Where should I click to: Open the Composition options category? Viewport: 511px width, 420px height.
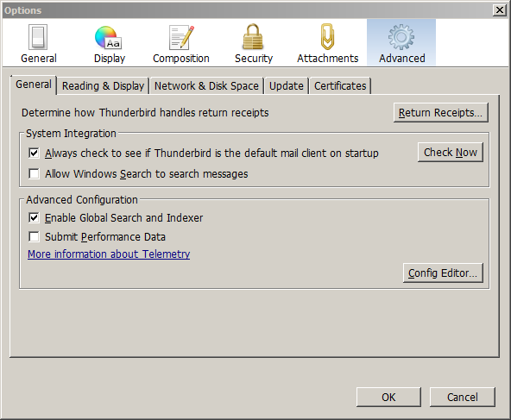181,43
